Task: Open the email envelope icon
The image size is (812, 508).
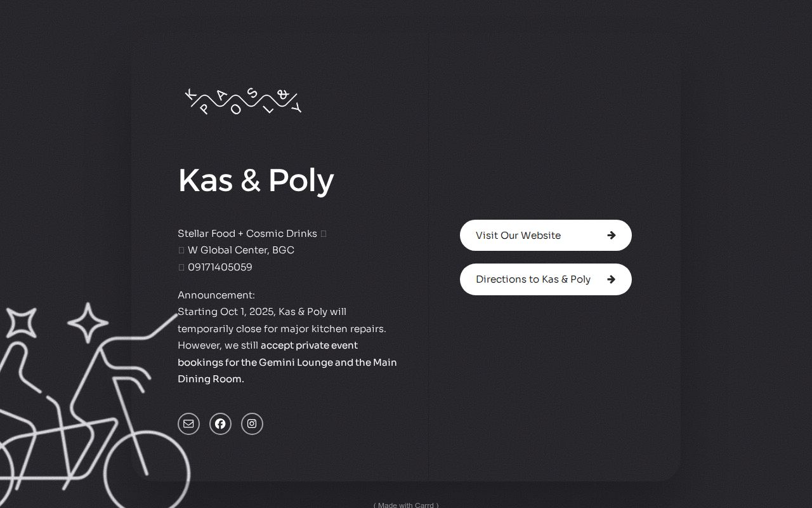Action: (x=188, y=424)
